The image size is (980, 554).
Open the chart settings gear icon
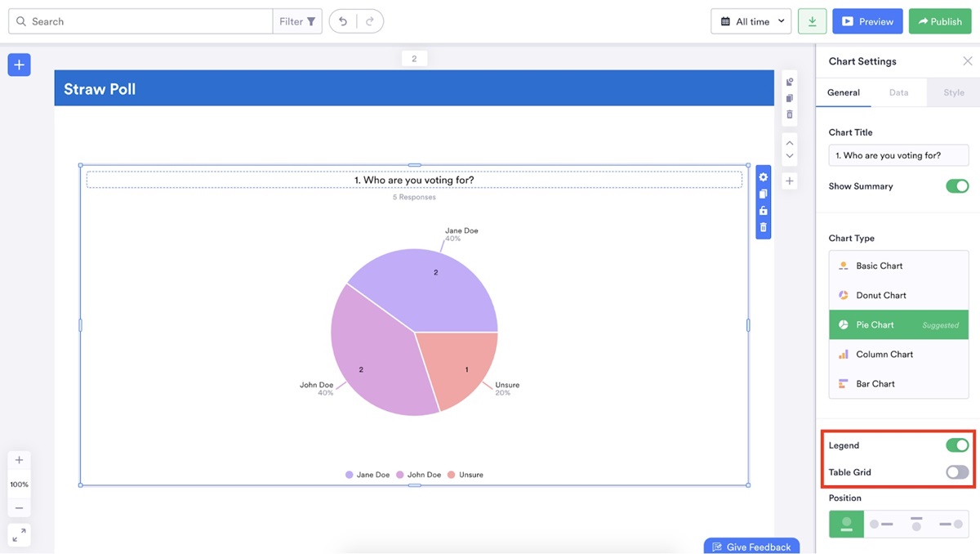pos(762,176)
